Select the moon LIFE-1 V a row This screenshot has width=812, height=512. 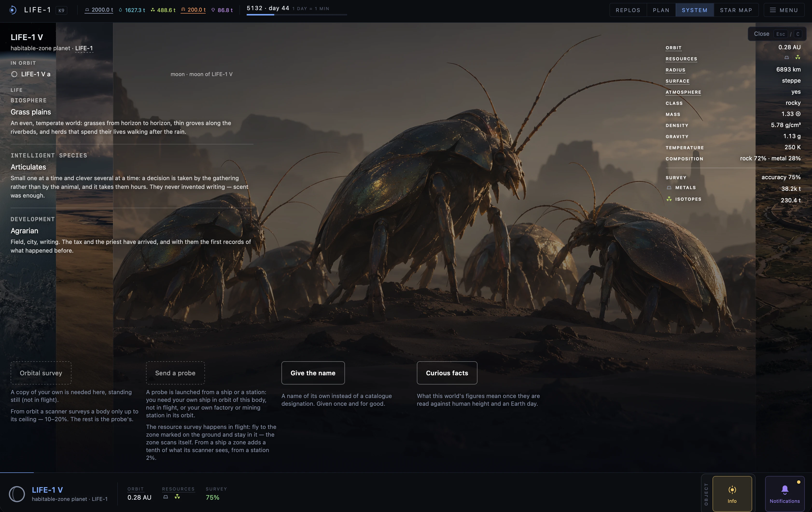click(x=132, y=74)
